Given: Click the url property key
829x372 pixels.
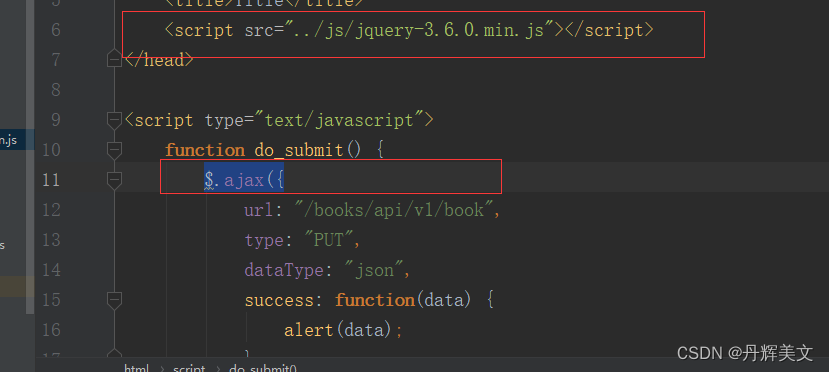Looking at the screenshot, I should tap(259, 210).
